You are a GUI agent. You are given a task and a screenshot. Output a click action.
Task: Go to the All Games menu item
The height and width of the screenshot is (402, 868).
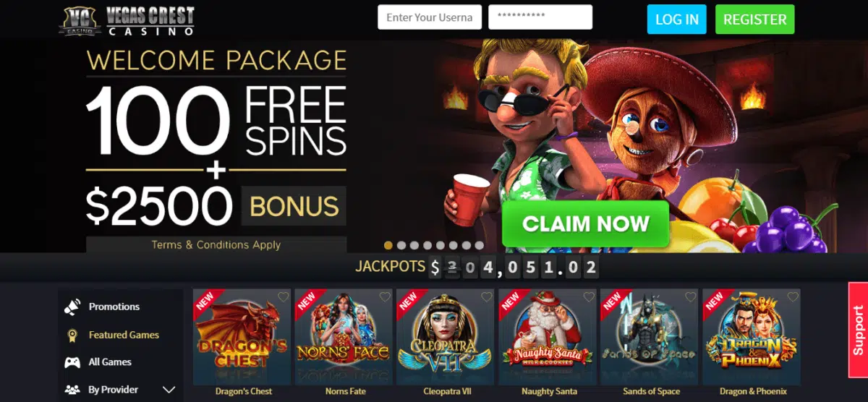coord(110,362)
